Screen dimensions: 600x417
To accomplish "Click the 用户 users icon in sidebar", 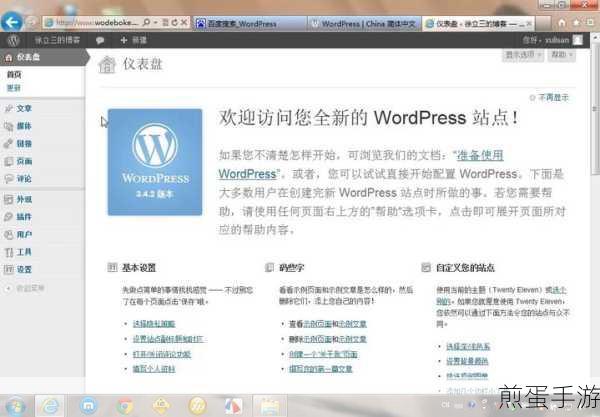I will (x=8, y=235).
